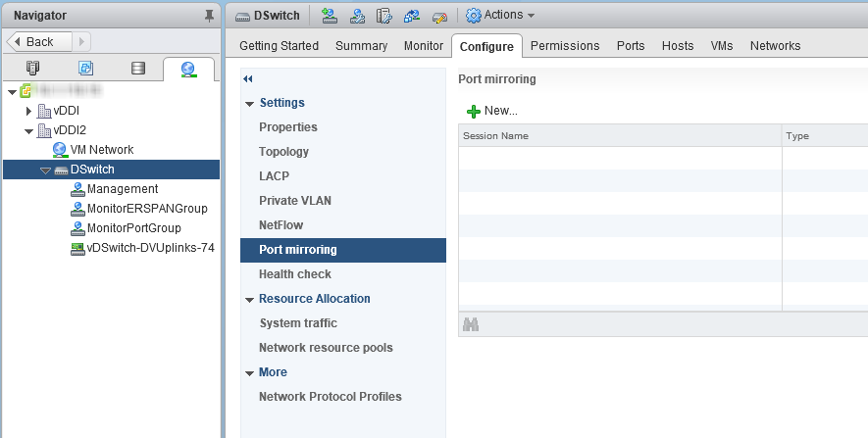This screenshot has height=438, width=868.
Task: Click the New port mirroring session button
Action: click(492, 111)
